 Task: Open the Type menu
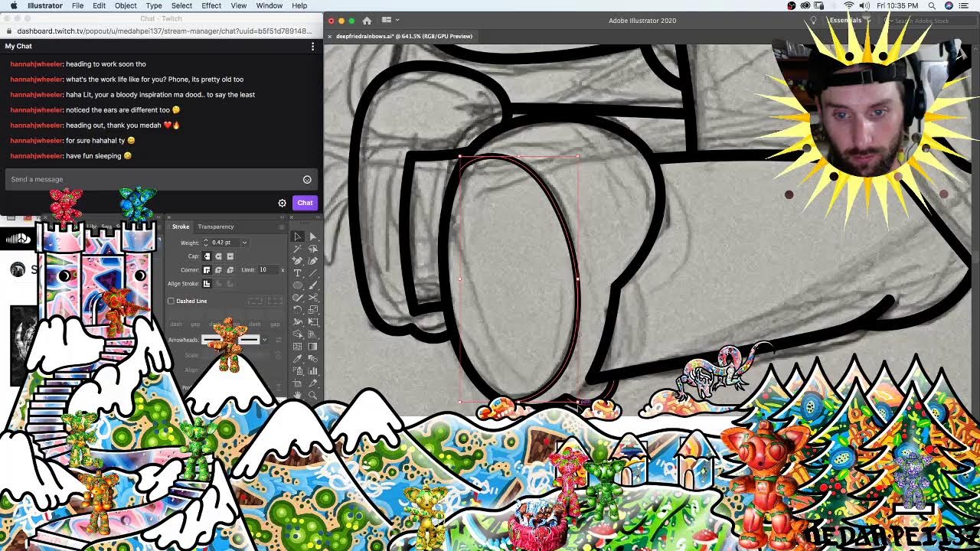pyautogui.click(x=154, y=5)
